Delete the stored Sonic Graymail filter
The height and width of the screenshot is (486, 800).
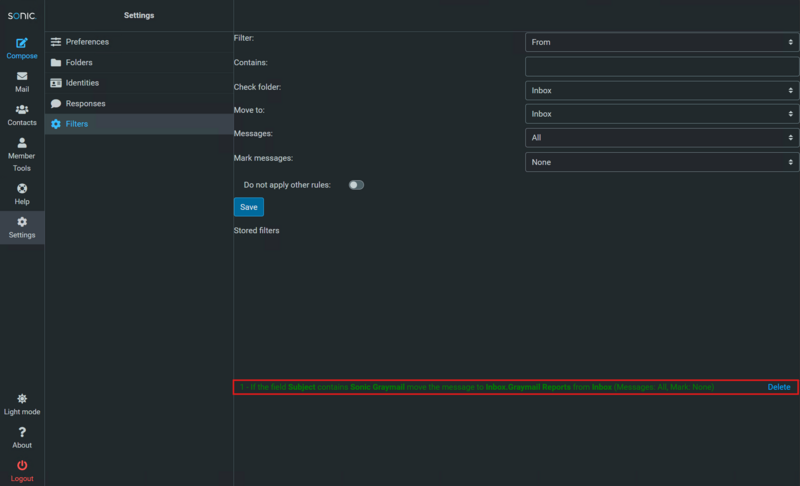point(778,387)
